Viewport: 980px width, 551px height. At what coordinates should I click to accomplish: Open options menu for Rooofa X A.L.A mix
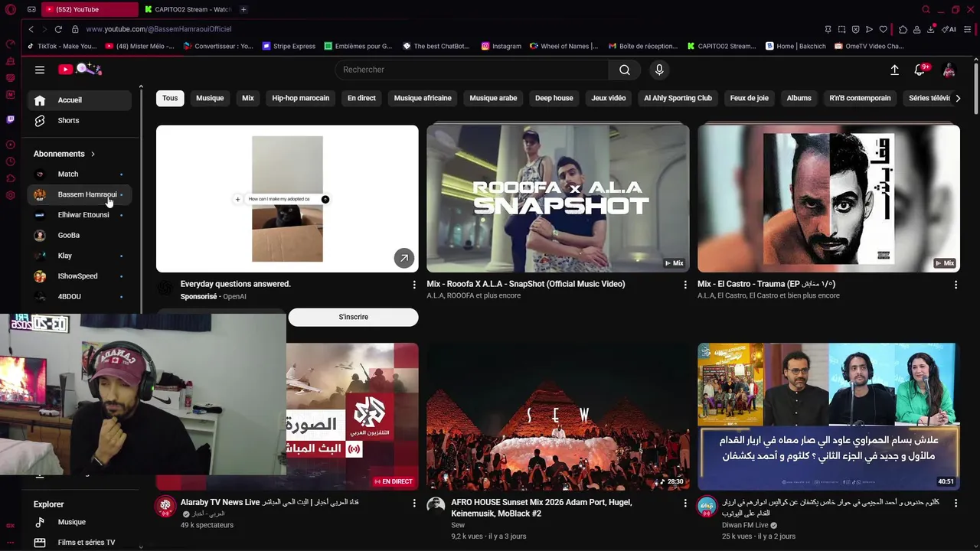685,285
